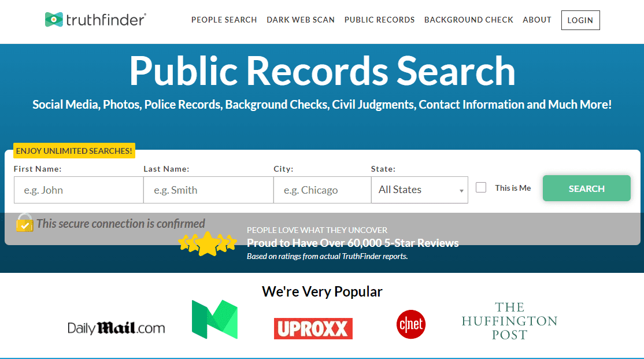
Task: Go to Public Records in navigation
Action: click(x=379, y=20)
